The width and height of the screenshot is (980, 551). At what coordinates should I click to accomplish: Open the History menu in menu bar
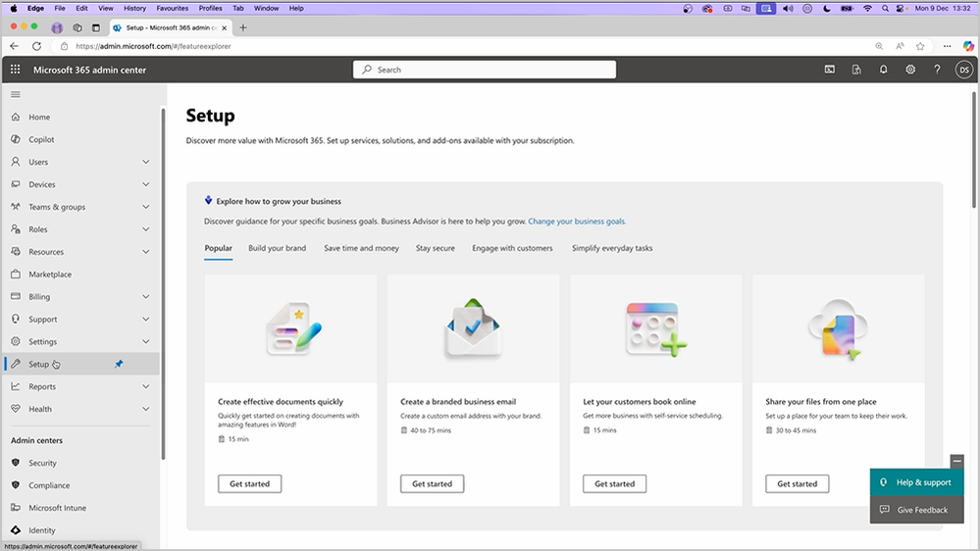coord(134,8)
